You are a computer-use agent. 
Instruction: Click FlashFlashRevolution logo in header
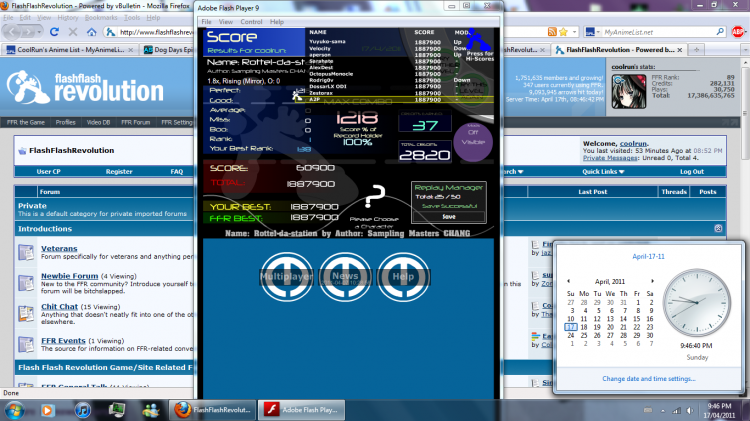pos(85,87)
